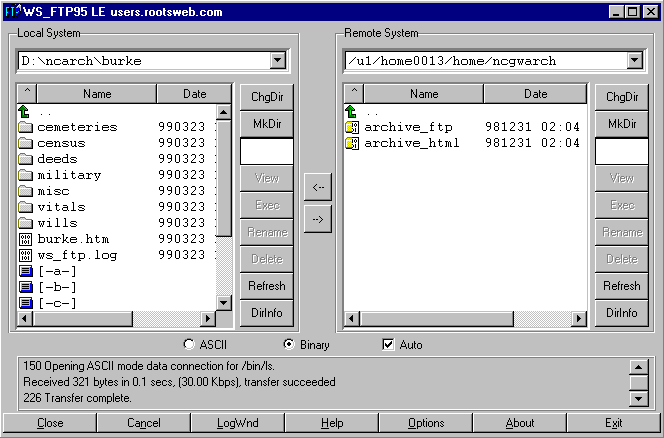The height and width of the screenshot is (438, 664).
Task: Click the upload right arrow button
Action: tap(317, 219)
